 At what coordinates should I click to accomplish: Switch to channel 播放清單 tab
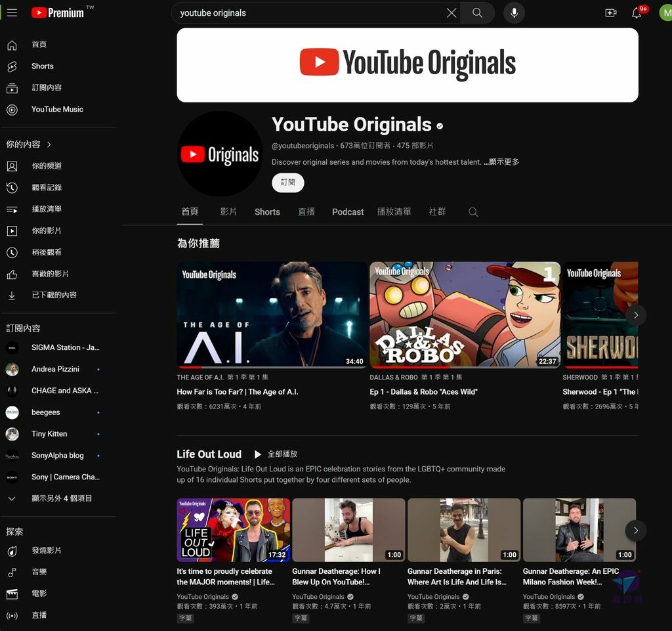(394, 212)
